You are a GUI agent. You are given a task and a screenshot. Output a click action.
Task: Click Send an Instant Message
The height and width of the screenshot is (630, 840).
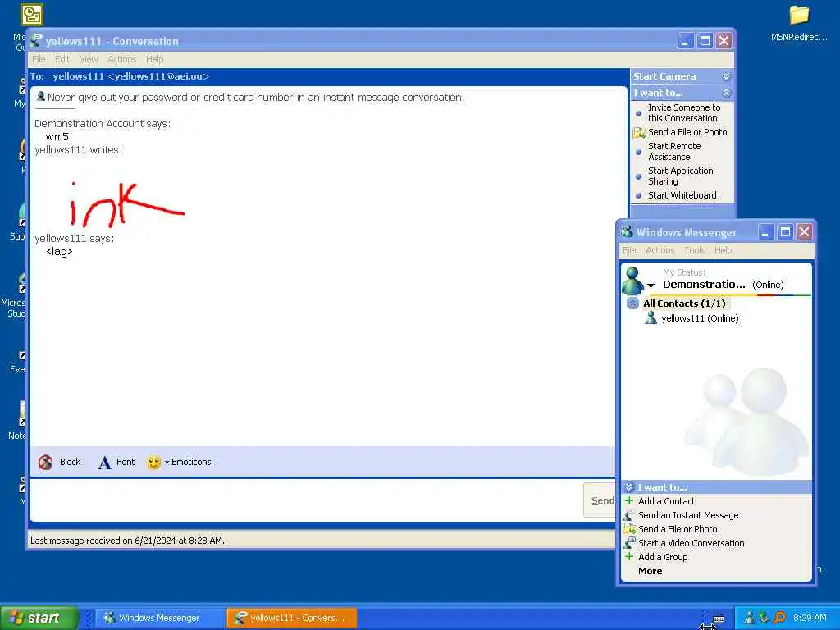coord(688,515)
